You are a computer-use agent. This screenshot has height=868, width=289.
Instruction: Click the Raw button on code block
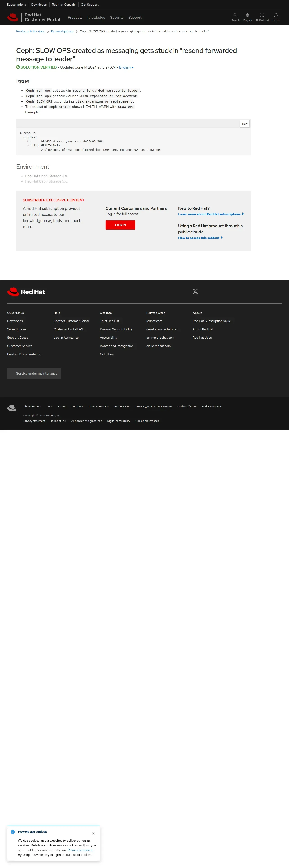(245, 124)
